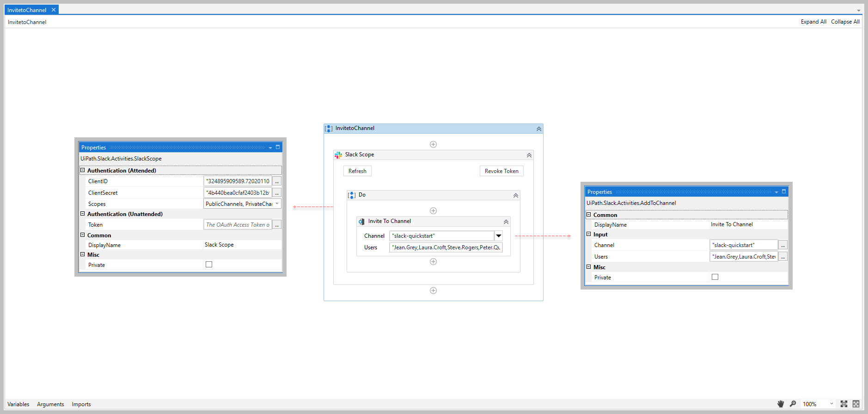Click the Channel input in Invite To Channel
868x414 pixels.
point(442,236)
